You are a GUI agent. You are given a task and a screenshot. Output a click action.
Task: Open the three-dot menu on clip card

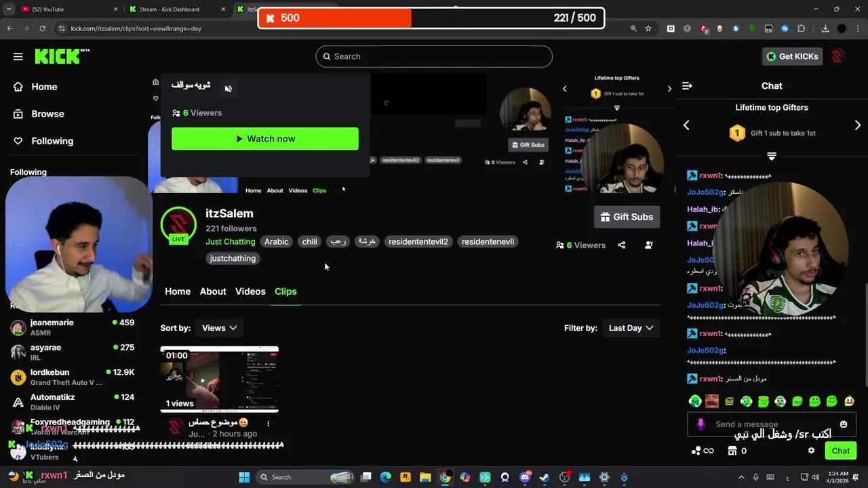pyautogui.click(x=268, y=424)
